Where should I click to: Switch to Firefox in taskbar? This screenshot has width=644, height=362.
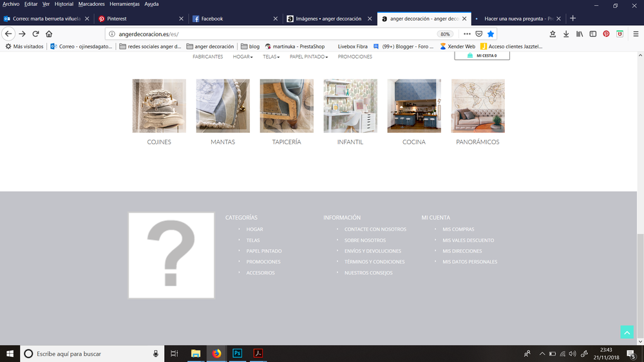tap(216, 354)
